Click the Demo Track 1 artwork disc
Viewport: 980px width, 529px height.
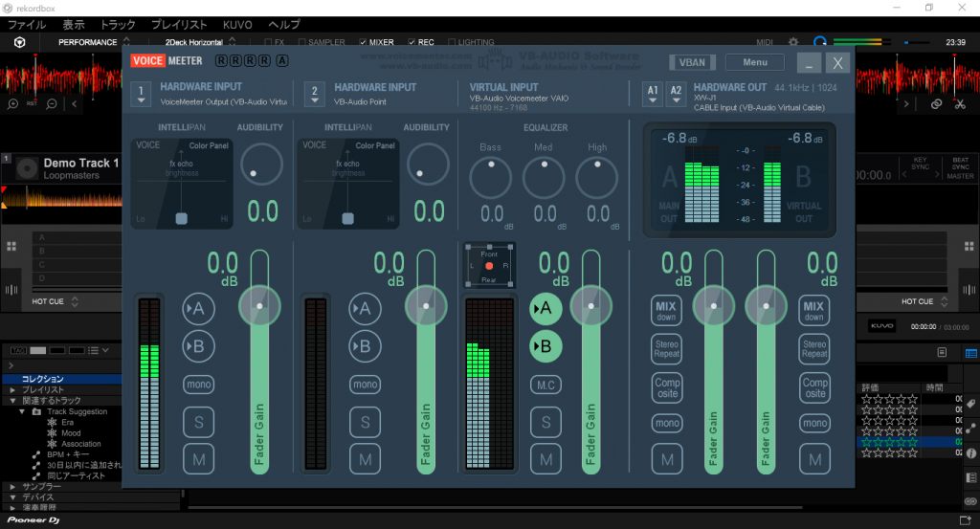(26, 168)
